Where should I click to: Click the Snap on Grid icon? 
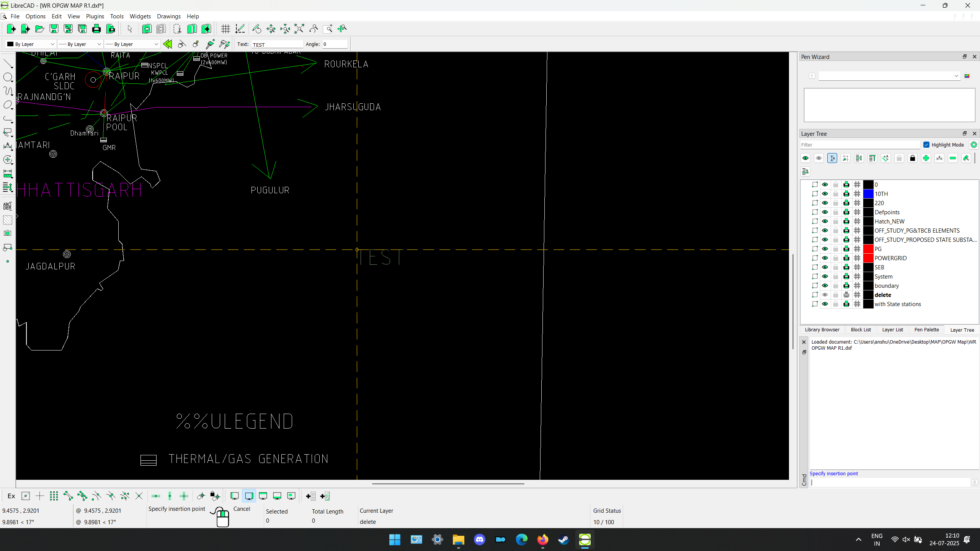[x=54, y=496]
